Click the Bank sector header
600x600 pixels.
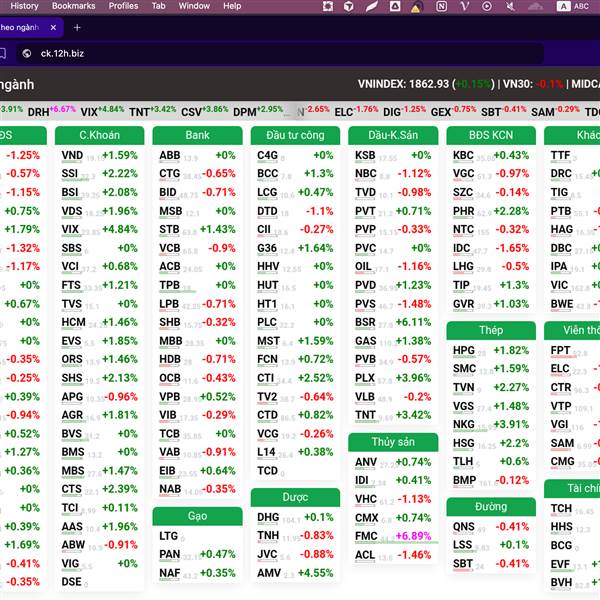(197, 135)
